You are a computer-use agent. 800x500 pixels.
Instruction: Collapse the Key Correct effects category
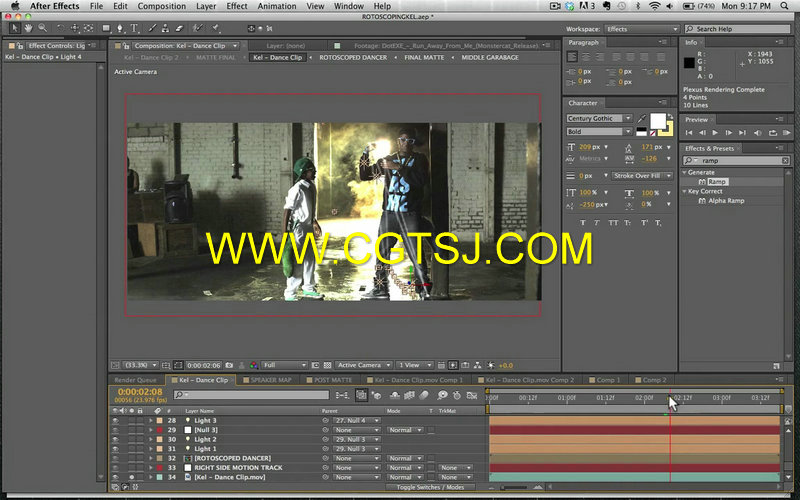pos(685,191)
